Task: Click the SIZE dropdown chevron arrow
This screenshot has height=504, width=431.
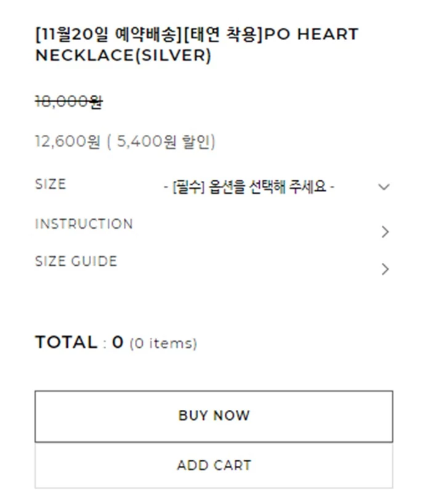Action: (x=384, y=187)
